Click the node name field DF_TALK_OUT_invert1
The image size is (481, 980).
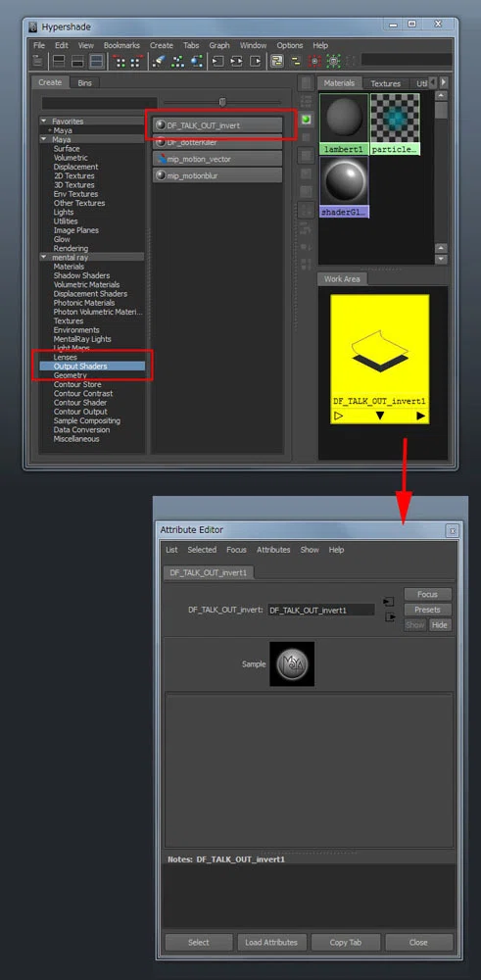coord(321,610)
